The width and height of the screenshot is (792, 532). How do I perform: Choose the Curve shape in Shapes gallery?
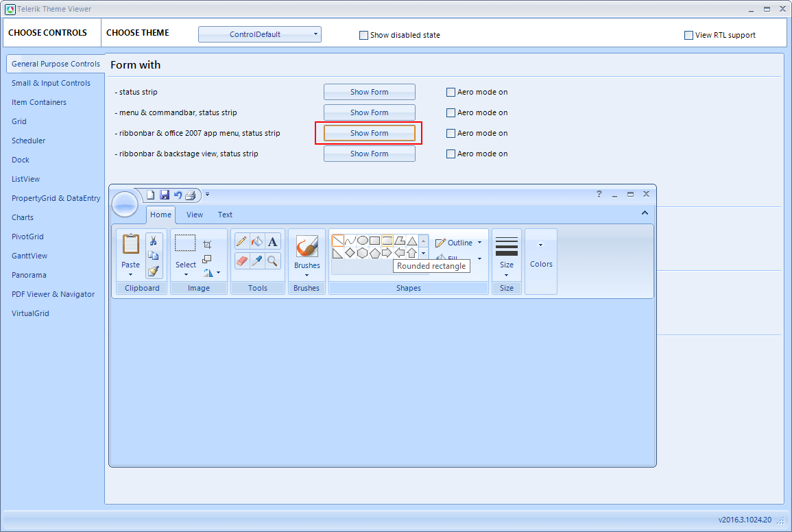(x=350, y=241)
